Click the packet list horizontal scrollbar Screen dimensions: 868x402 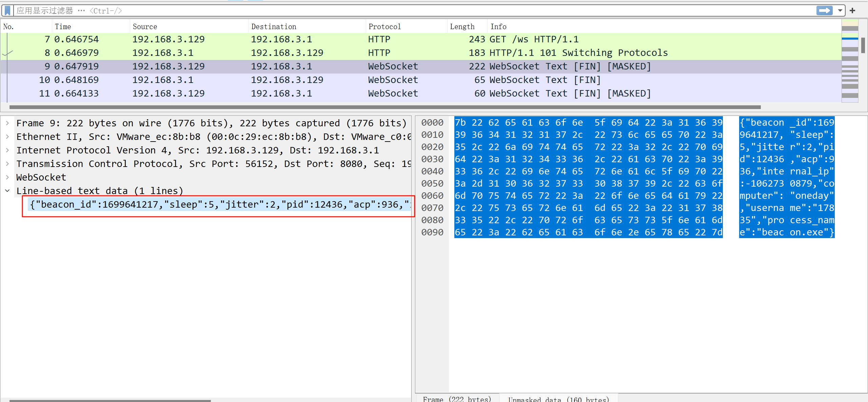tap(385, 107)
